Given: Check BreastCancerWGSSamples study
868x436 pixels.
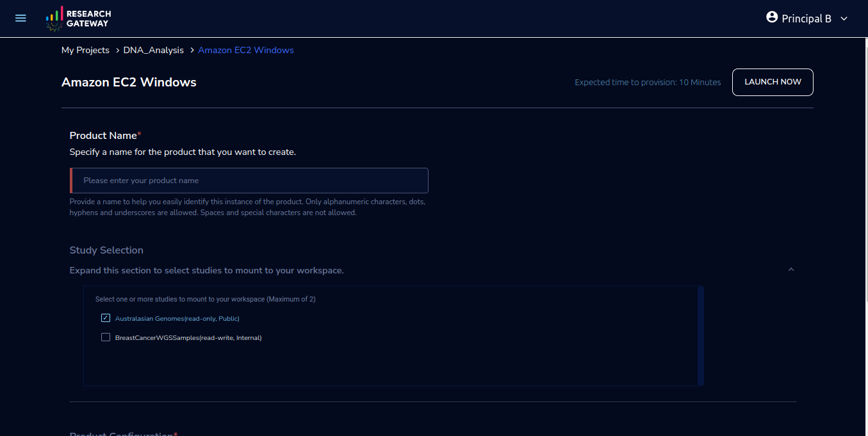Looking at the screenshot, I should click(106, 337).
